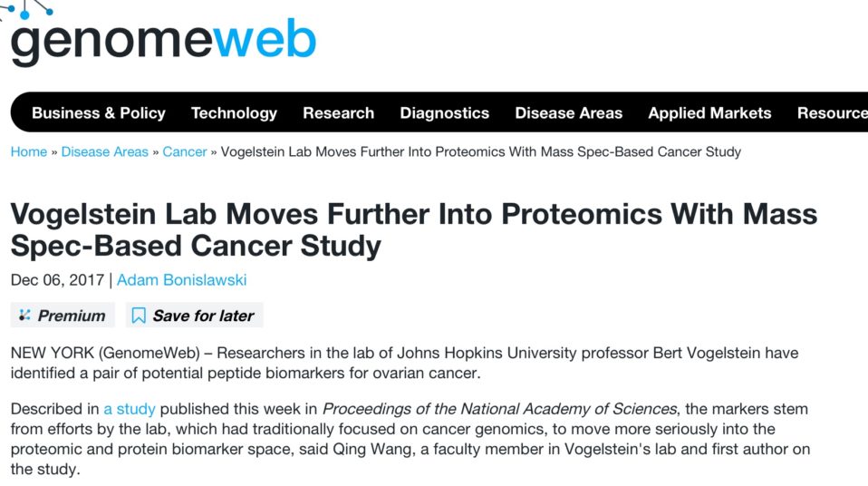868x486 pixels.
Task: Open the Business & Policy menu
Action: point(99,113)
